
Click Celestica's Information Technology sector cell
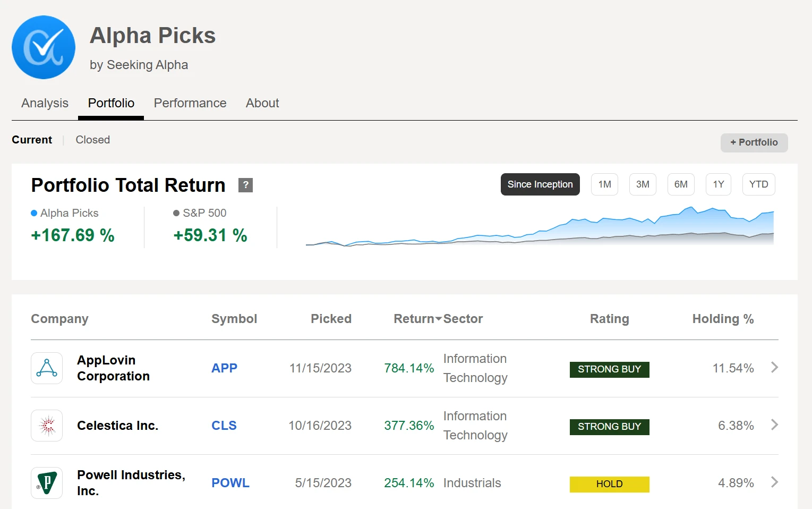[x=475, y=426]
